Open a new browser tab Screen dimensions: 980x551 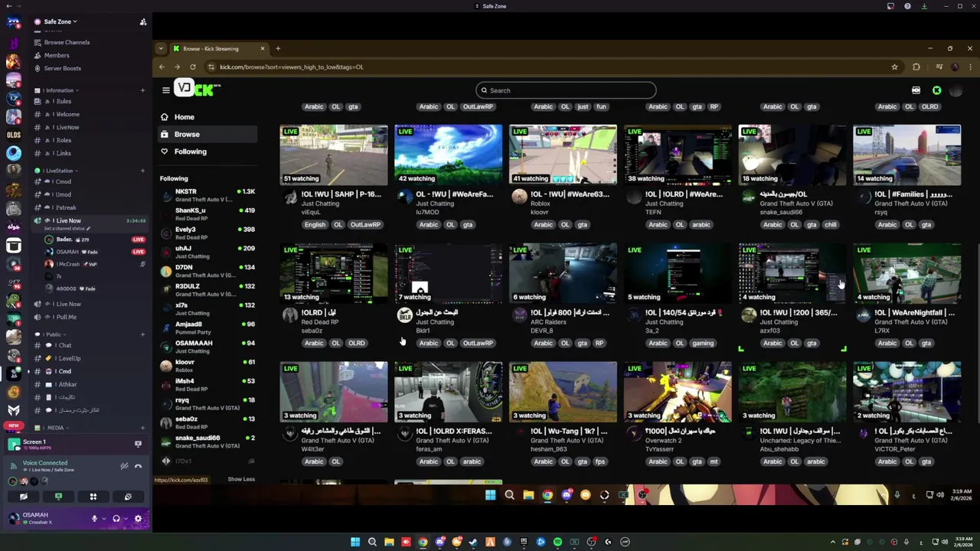pos(278,49)
